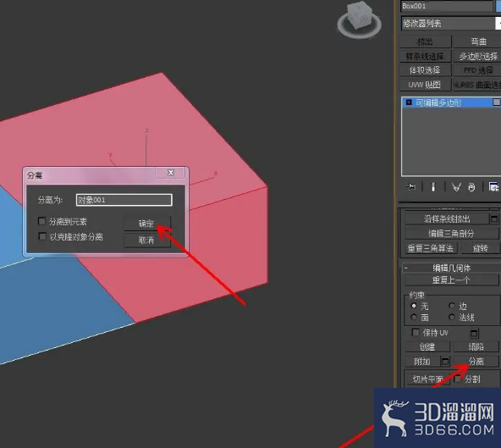The width and height of the screenshot is (501, 448).
Task: Click the 样条线选择 button
Action: 426,56
